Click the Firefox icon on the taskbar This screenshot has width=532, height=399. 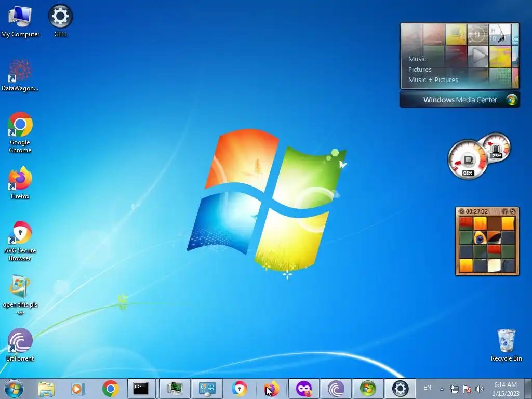tap(272, 389)
